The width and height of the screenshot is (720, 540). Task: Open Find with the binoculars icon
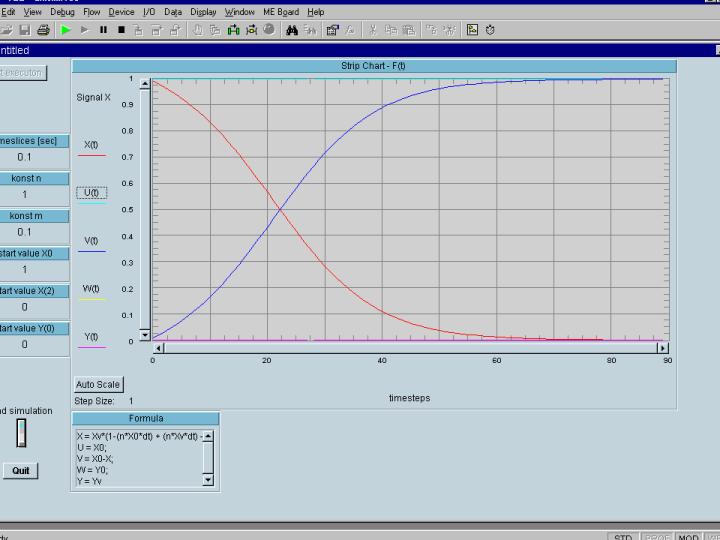(x=292, y=30)
